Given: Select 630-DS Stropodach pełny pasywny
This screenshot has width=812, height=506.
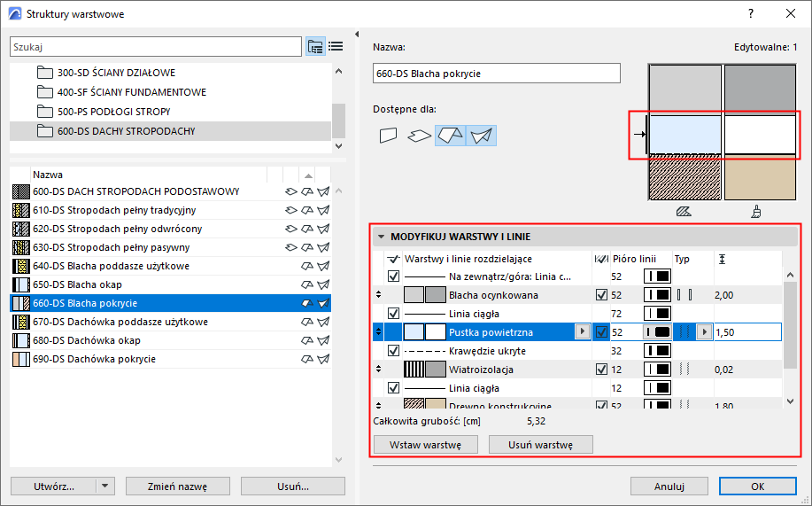Looking at the screenshot, I should point(170,247).
